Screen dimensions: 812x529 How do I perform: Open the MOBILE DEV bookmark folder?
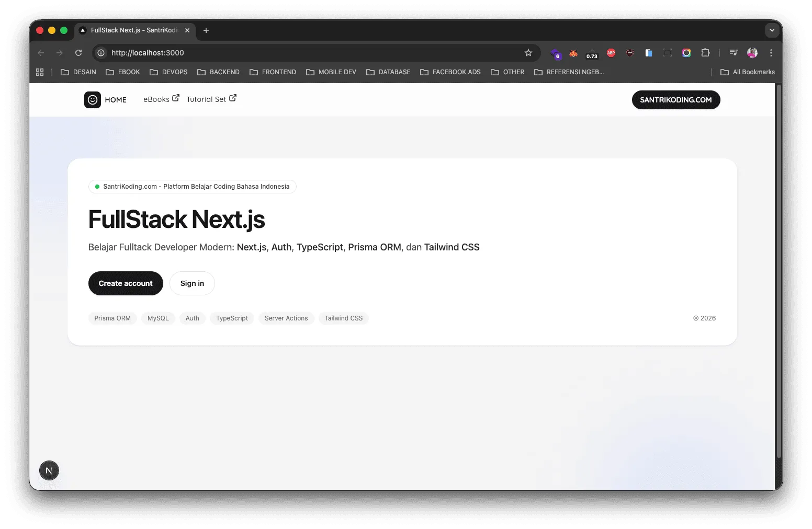331,72
